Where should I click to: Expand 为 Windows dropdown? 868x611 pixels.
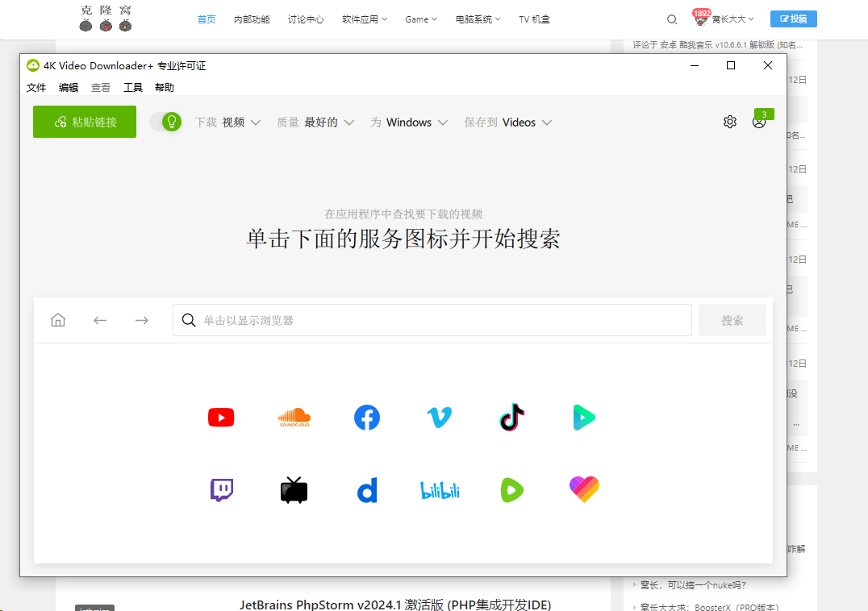point(409,123)
